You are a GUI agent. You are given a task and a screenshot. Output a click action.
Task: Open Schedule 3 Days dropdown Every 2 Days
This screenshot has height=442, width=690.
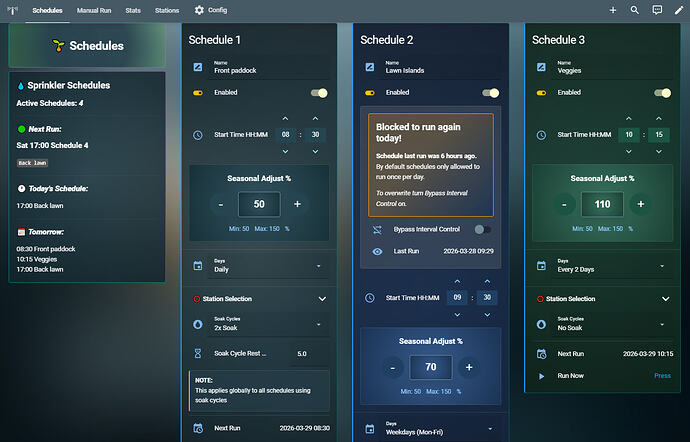click(x=612, y=266)
